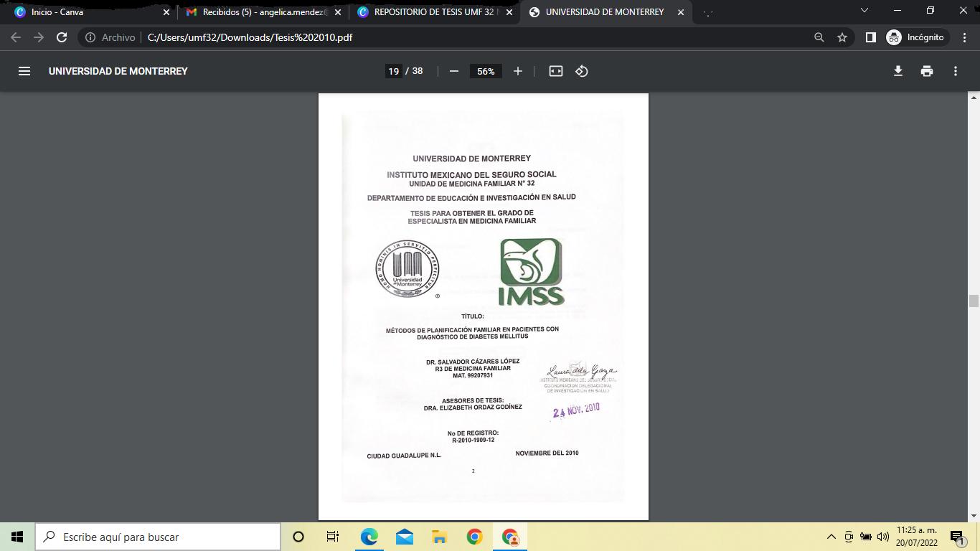This screenshot has height=551, width=980.
Task: Click the 24 NOV. 2010 date stamp
Action: pyautogui.click(x=576, y=410)
